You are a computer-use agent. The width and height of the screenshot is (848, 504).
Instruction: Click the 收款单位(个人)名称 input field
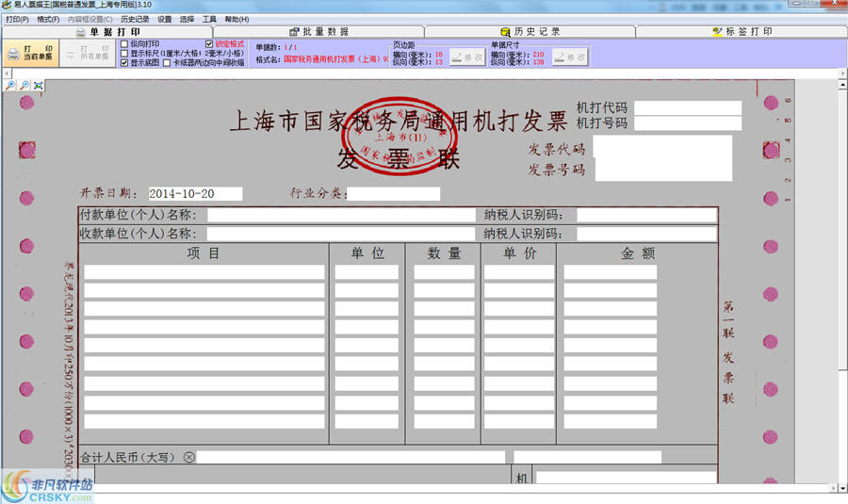[x=341, y=234]
